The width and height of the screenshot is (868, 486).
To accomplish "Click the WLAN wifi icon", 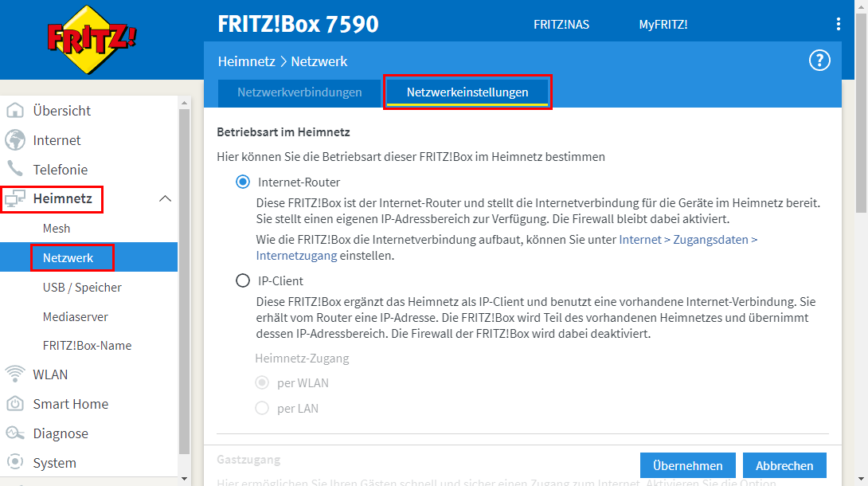I will pyautogui.click(x=15, y=374).
